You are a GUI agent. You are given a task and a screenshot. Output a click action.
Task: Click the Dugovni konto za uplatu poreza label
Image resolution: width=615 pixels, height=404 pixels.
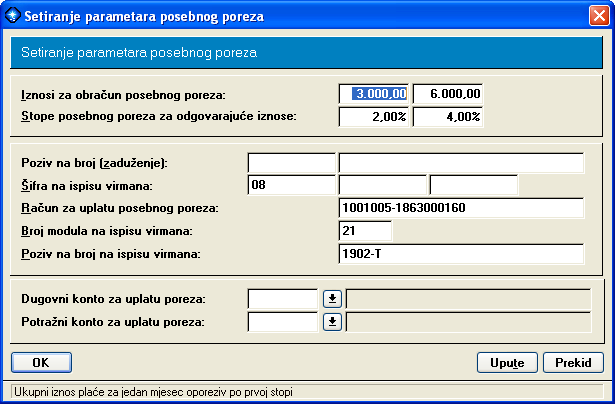(113, 299)
